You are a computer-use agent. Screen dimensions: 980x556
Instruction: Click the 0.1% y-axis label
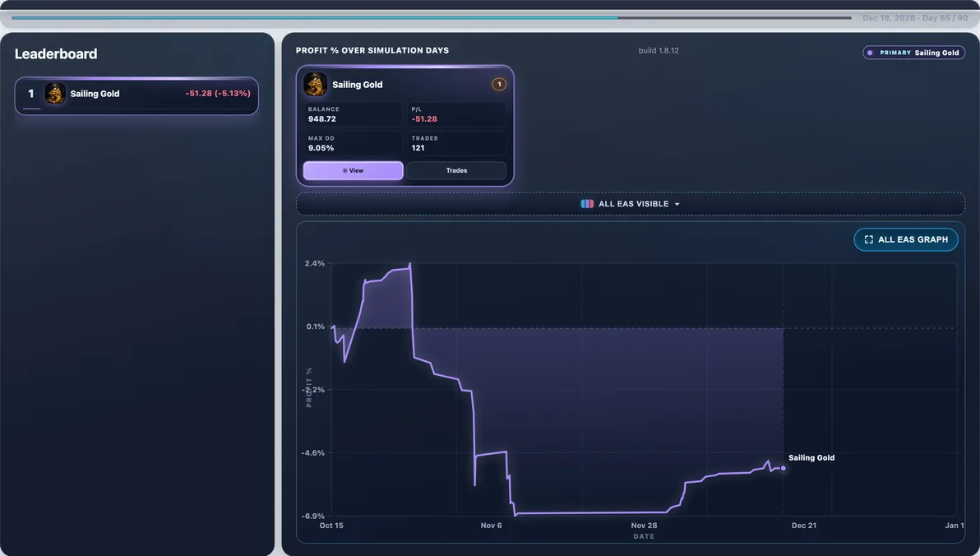coord(315,327)
